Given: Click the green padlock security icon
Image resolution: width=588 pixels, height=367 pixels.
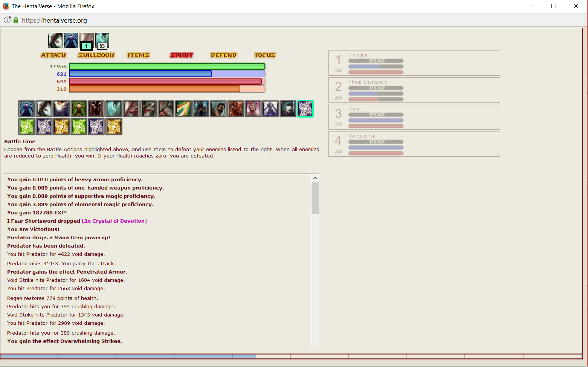Looking at the screenshot, I should 16,20.
